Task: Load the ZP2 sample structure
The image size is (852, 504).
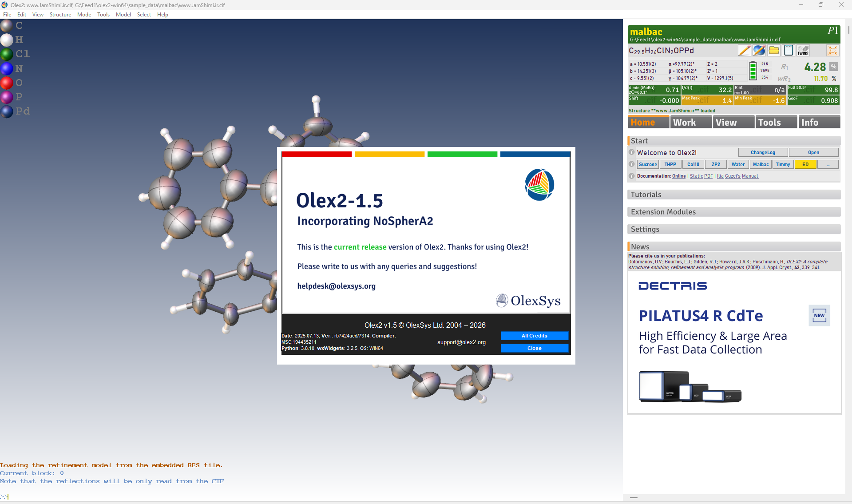Action: [716, 164]
